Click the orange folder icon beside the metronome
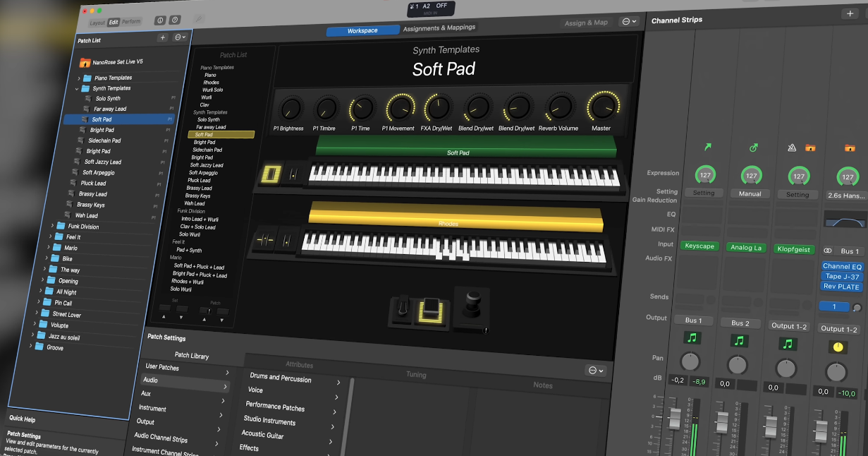 click(811, 148)
